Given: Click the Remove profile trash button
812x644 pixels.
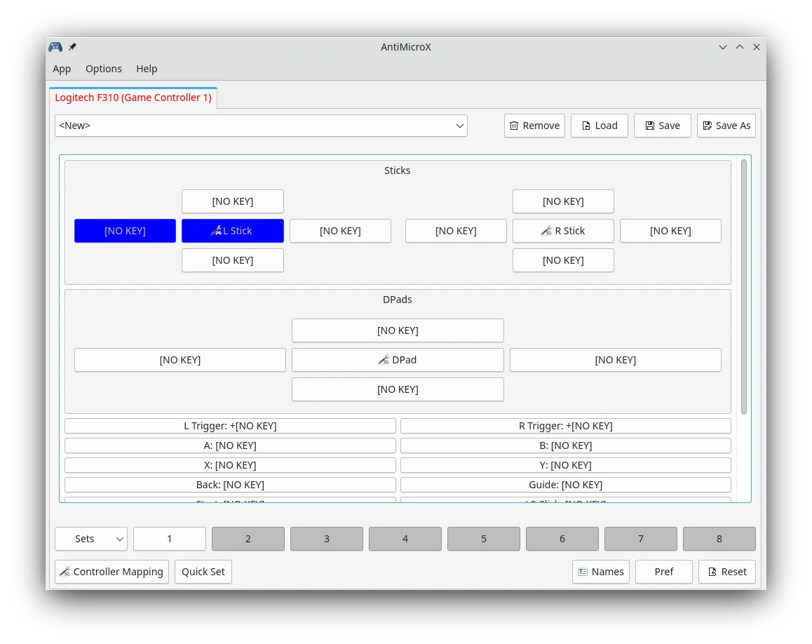Looking at the screenshot, I should tap(534, 126).
